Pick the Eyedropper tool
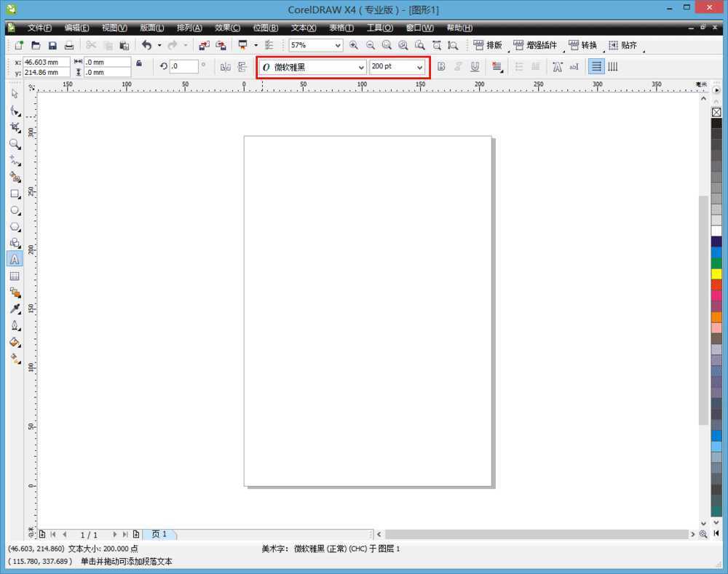The width and height of the screenshot is (728, 574). coord(15,309)
